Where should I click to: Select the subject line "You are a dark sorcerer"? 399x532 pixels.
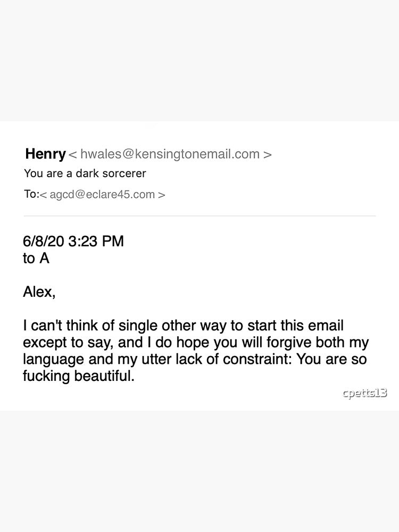coord(85,173)
